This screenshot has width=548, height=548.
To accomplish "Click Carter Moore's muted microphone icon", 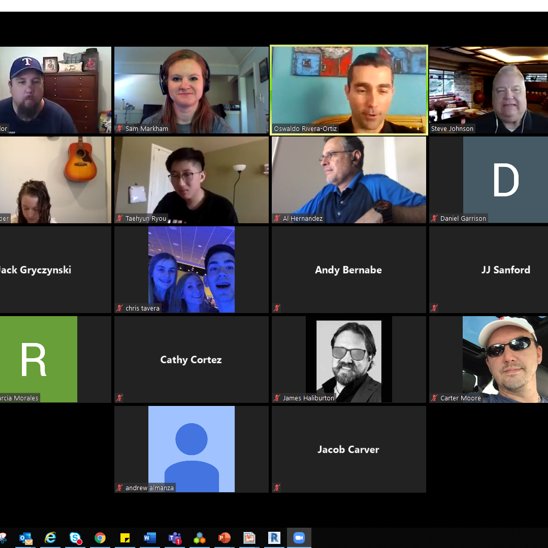I will (x=434, y=398).
